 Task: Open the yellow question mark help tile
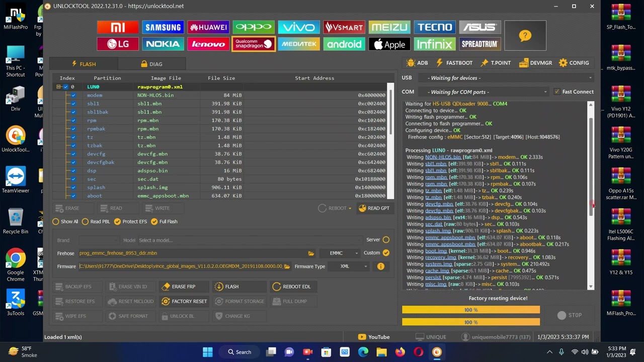[x=525, y=36]
